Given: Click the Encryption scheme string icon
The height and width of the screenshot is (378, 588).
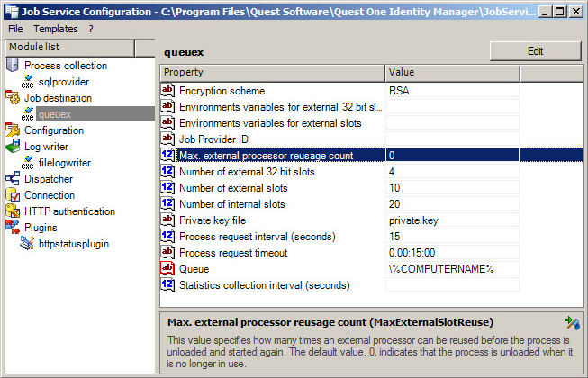Looking at the screenshot, I should (167, 90).
